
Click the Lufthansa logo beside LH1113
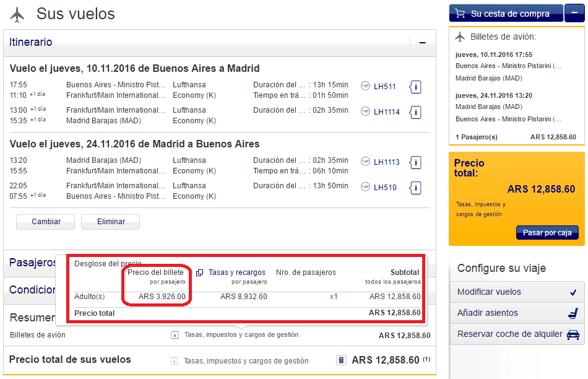(x=365, y=162)
